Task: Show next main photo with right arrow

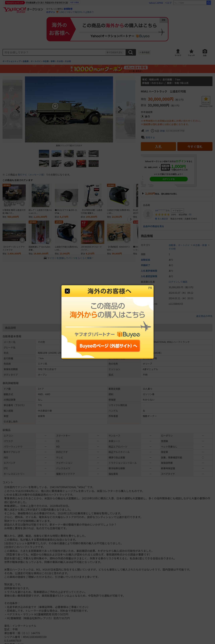Action: (x=120, y=109)
